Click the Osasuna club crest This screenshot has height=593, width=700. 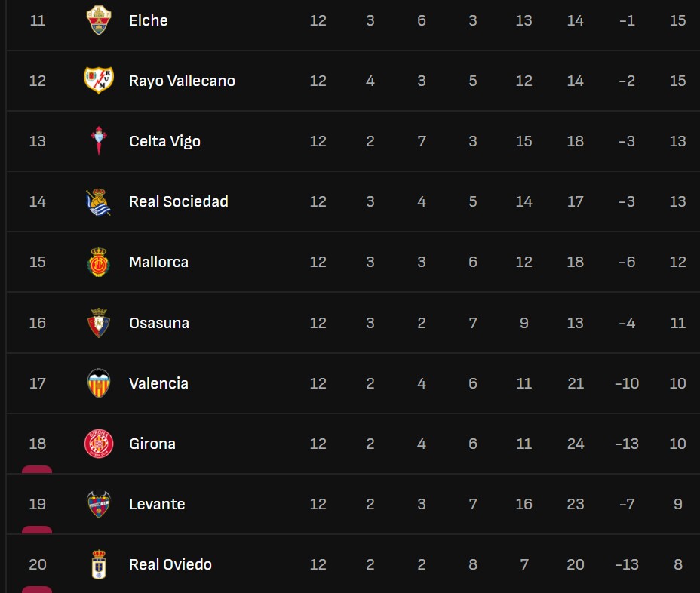tap(99, 323)
